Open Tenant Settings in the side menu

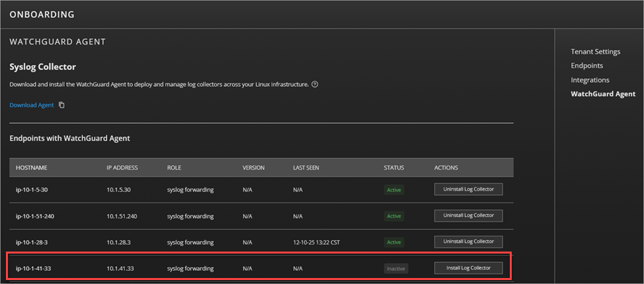tap(596, 52)
